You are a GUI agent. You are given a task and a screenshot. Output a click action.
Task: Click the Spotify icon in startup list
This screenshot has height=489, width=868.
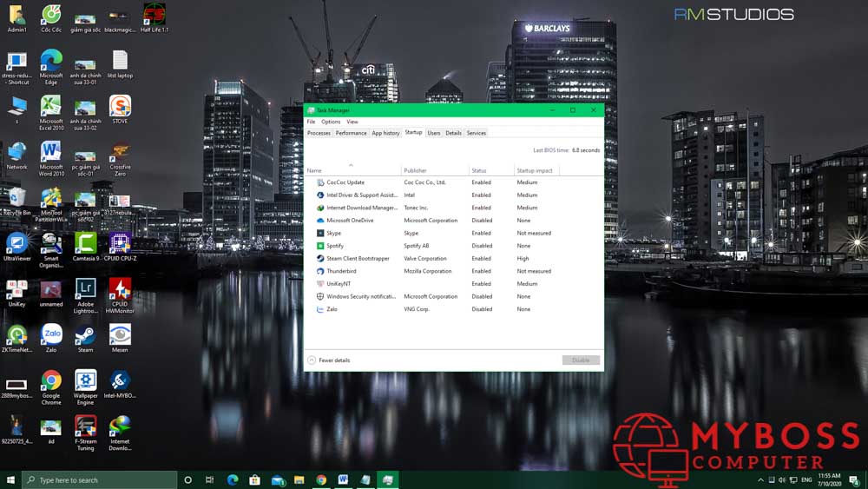(x=320, y=246)
